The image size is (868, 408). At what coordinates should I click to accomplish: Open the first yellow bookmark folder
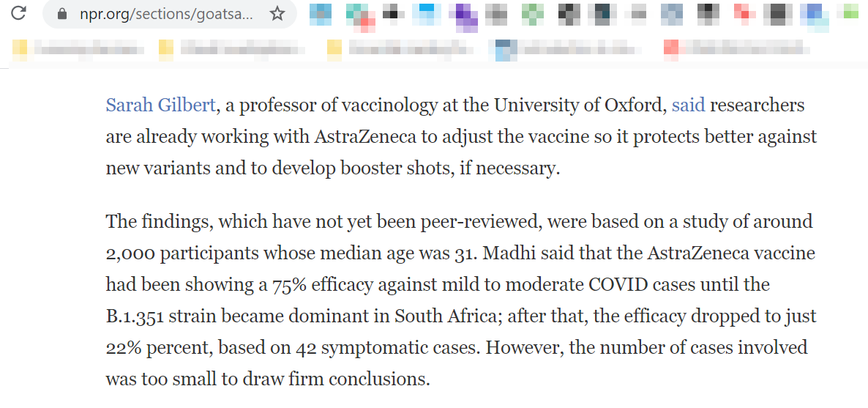click(x=78, y=49)
